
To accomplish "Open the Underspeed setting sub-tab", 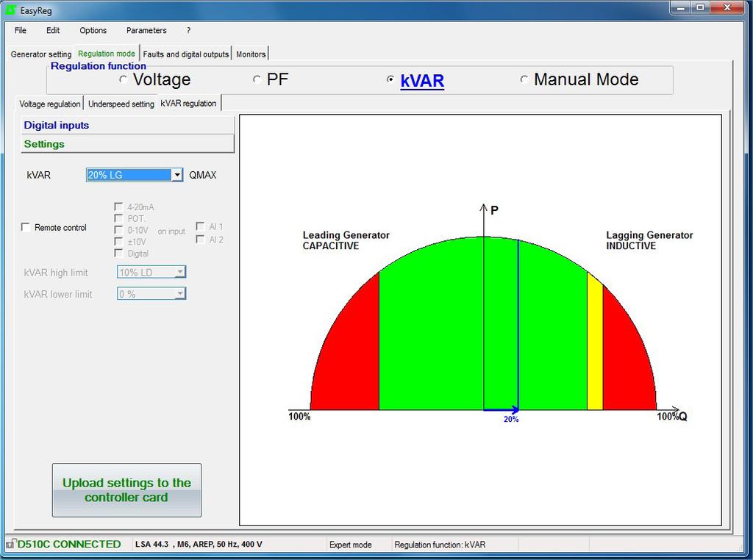I will tap(121, 104).
